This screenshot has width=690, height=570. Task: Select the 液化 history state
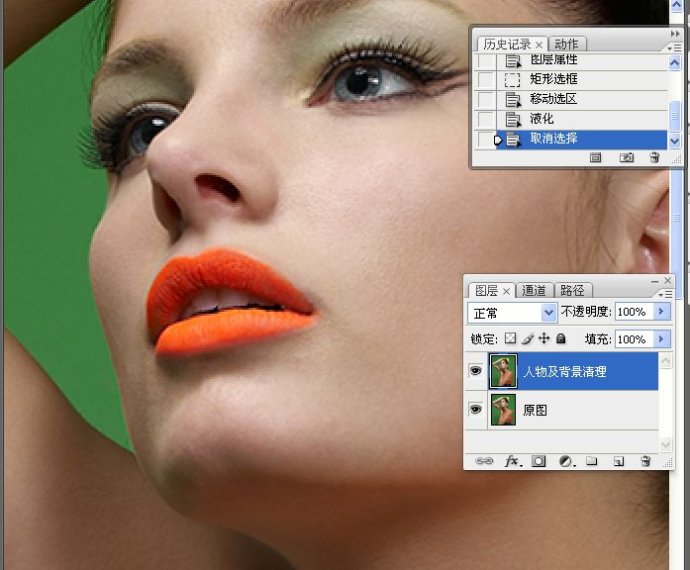[542, 118]
